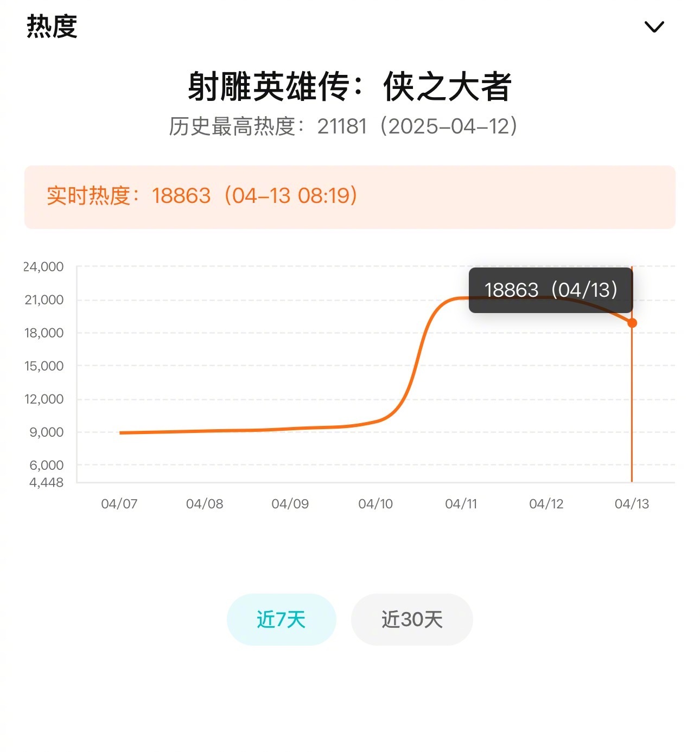Tap the 04/10 date axis label
700x752 pixels.
click(x=376, y=504)
